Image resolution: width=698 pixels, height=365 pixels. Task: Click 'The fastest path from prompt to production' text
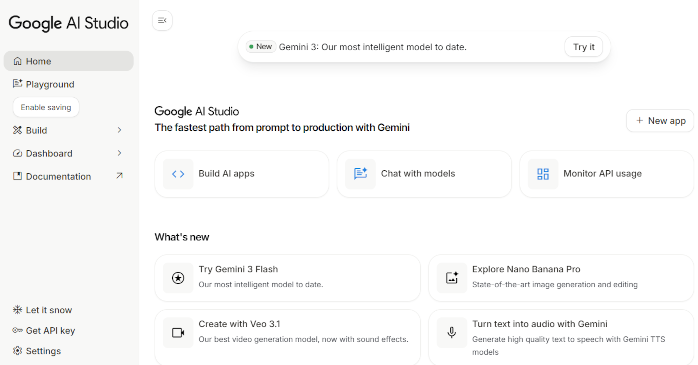point(282,127)
